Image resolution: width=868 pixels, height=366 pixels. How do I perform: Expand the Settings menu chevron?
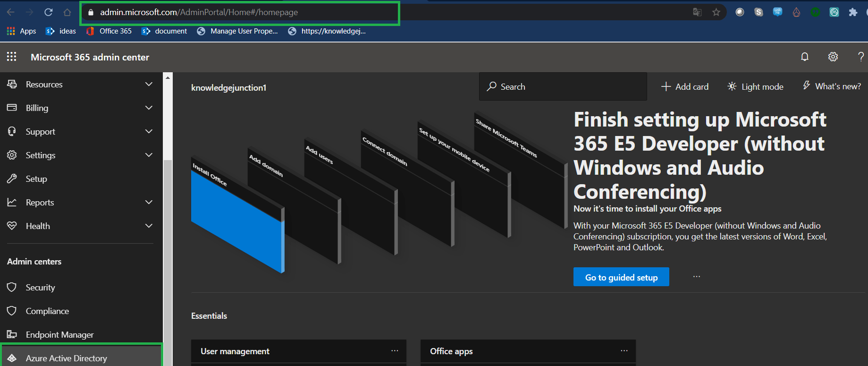tap(149, 155)
